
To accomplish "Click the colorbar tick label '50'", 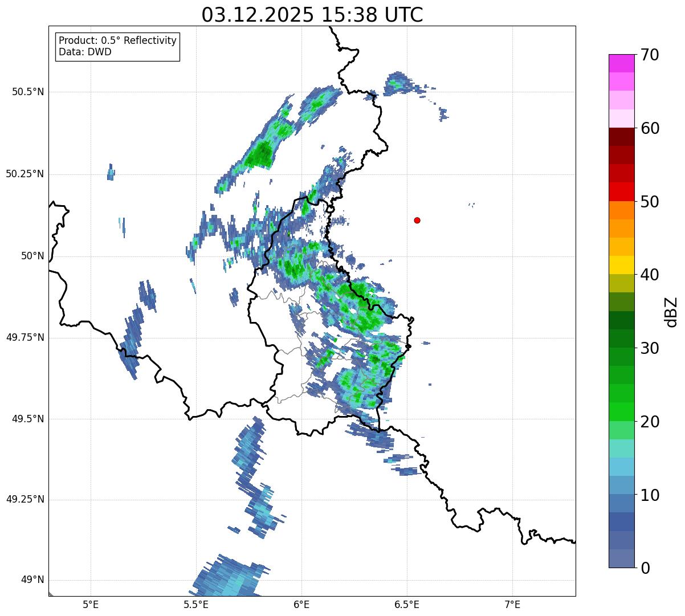I will [650, 202].
